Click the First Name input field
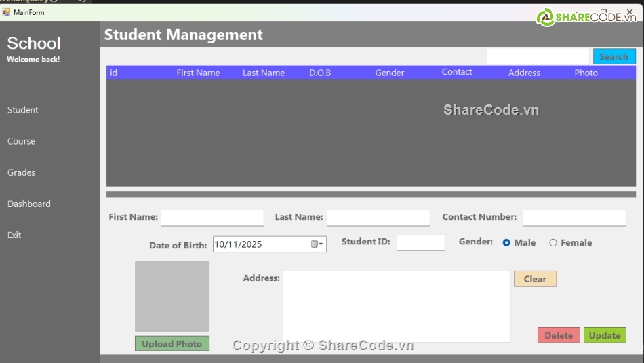 [x=212, y=218]
